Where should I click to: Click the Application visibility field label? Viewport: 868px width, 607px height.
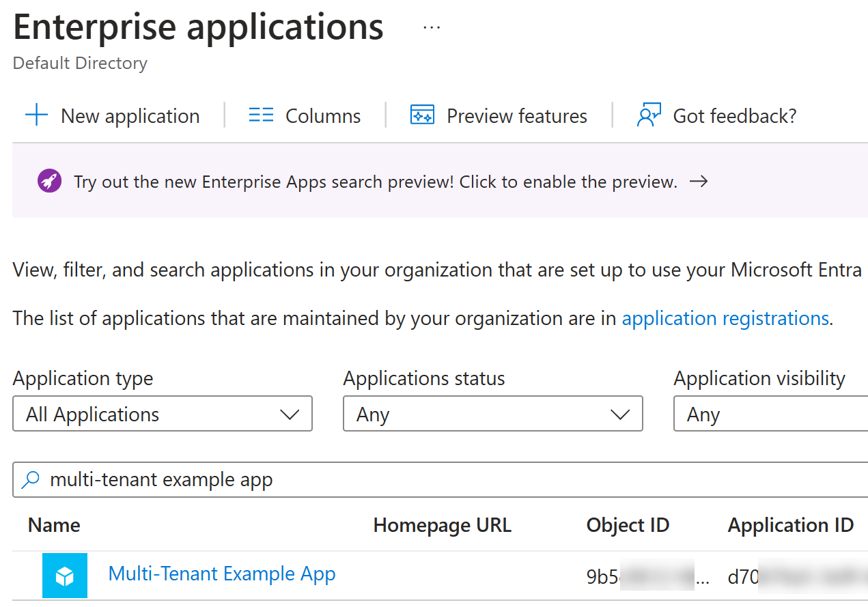pyautogui.click(x=759, y=378)
